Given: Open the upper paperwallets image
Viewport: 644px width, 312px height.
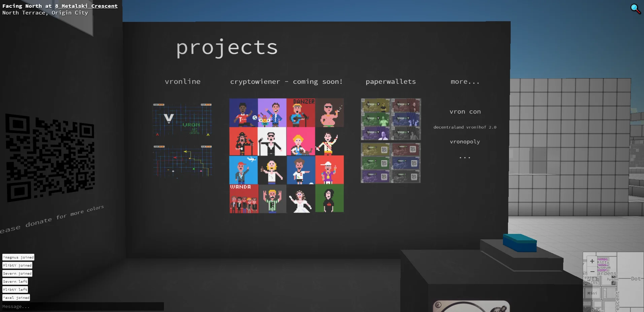Looking at the screenshot, I should pyautogui.click(x=391, y=119).
